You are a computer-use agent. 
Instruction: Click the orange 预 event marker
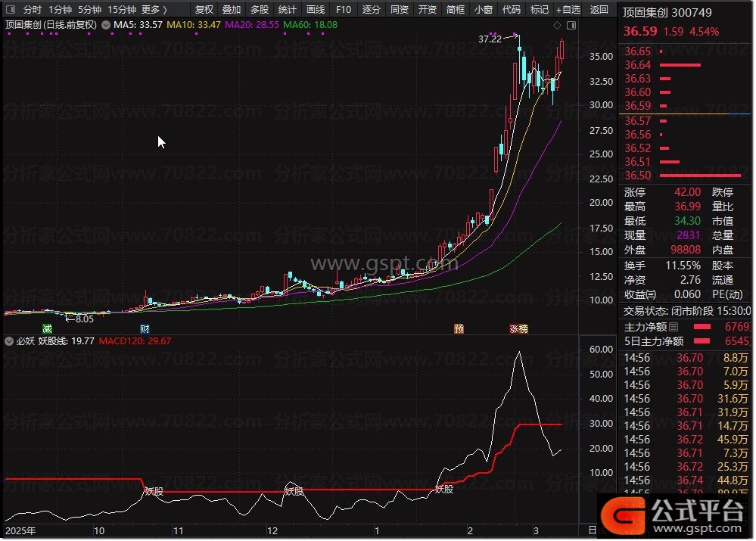pyautogui.click(x=459, y=328)
